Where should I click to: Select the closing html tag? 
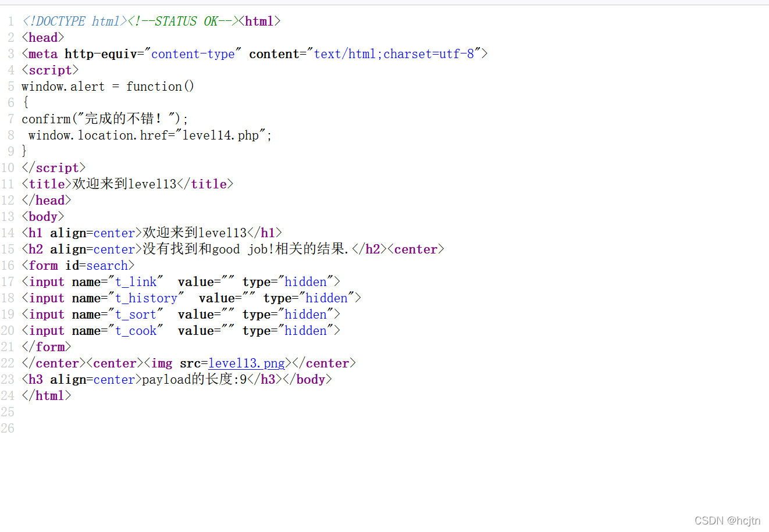[x=47, y=396]
